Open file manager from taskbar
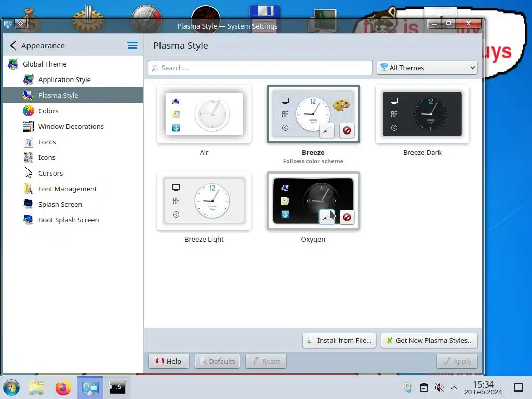 [36, 388]
